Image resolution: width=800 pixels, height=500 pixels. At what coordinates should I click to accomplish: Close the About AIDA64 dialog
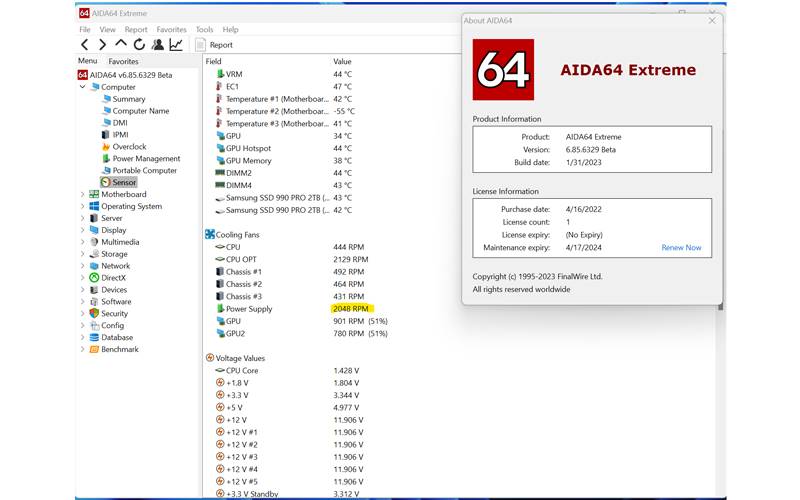712,20
